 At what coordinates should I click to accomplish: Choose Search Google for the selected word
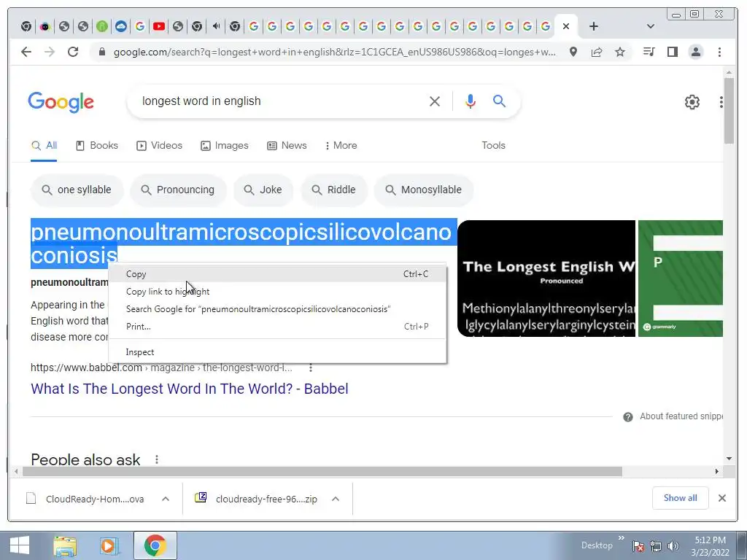[277, 309]
